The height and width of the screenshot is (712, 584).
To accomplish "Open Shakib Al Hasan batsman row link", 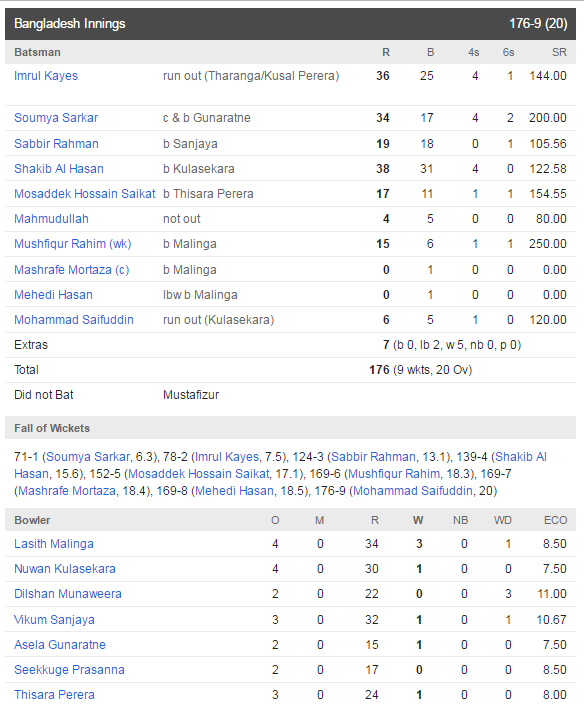I will click(x=59, y=168).
